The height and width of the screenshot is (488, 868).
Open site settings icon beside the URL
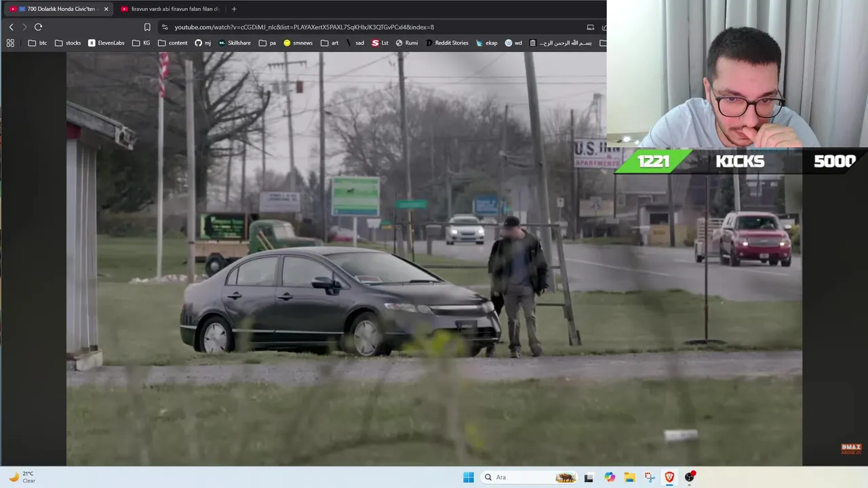(x=165, y=27)
